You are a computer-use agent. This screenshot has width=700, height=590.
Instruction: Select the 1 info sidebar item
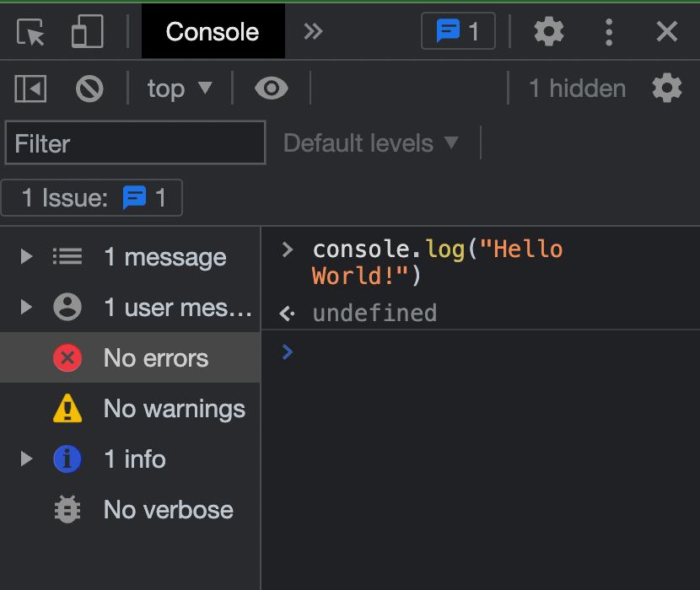click(x=134, y=459)
